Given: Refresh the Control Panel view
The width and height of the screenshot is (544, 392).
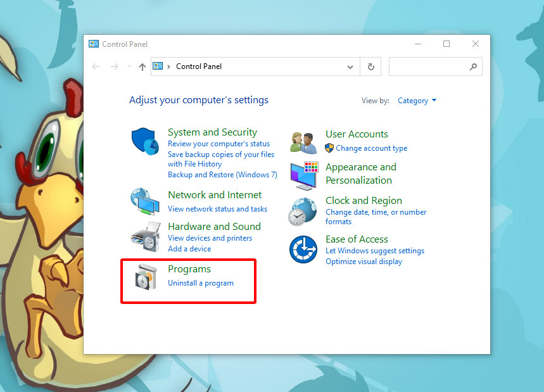Looking at the screenshot, I should click(x=370, y=66).
